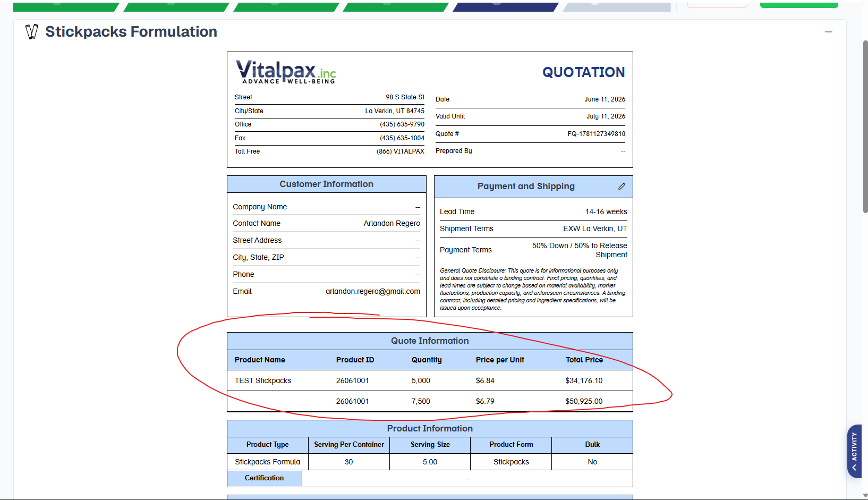The width and height of the screenshot is (868, 500).
Task: Click email arlandon.regero@gmail.com
Action: pos(373,292)
